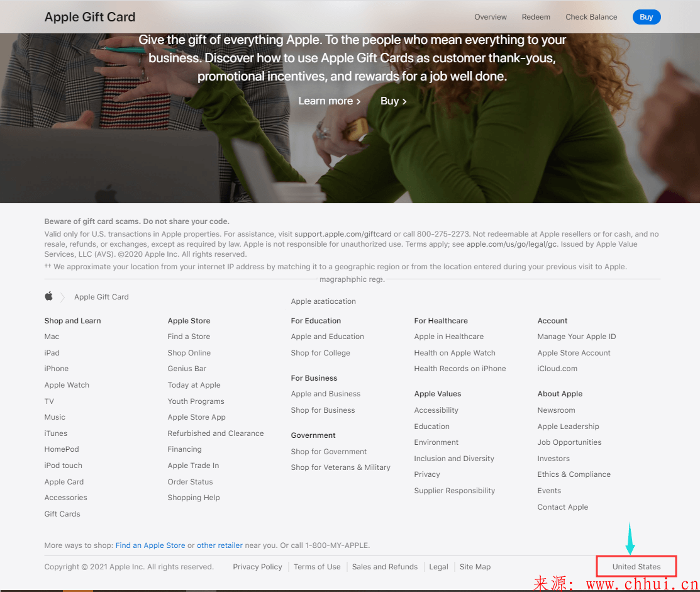Screen dimensions: 700x592
Task: Open Sales and Refunds in footer
Action: (x=385, y=567)
